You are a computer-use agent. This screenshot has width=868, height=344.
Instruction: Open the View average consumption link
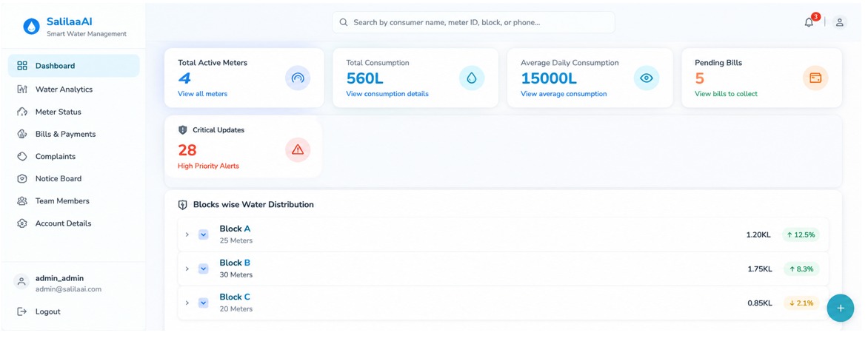click(564, 93)
